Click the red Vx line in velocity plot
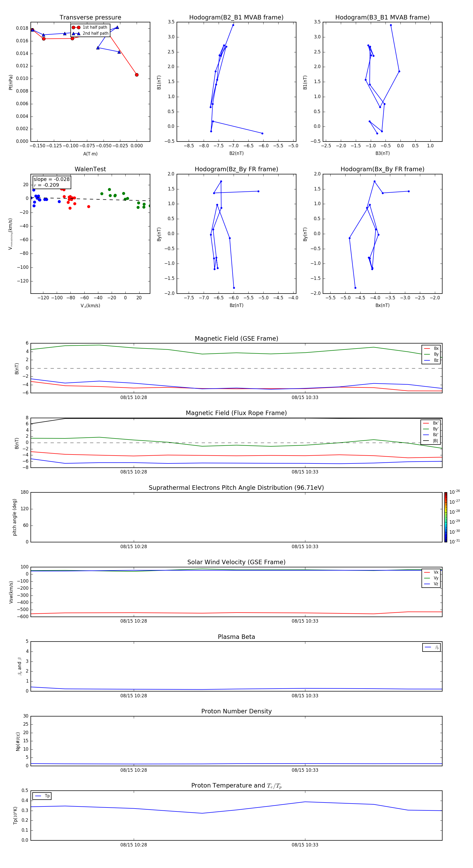The height and width of the screenshot is (868, 473). pos(236,613)
